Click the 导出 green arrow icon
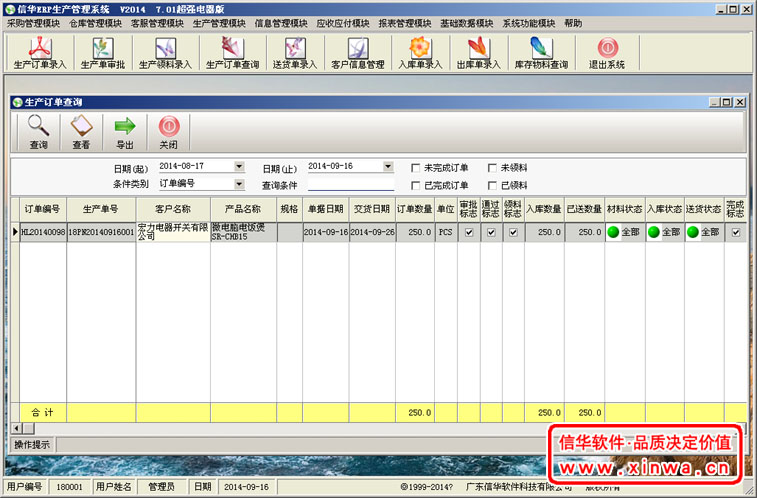Screen dimensions: 757x498 [125, 132]
